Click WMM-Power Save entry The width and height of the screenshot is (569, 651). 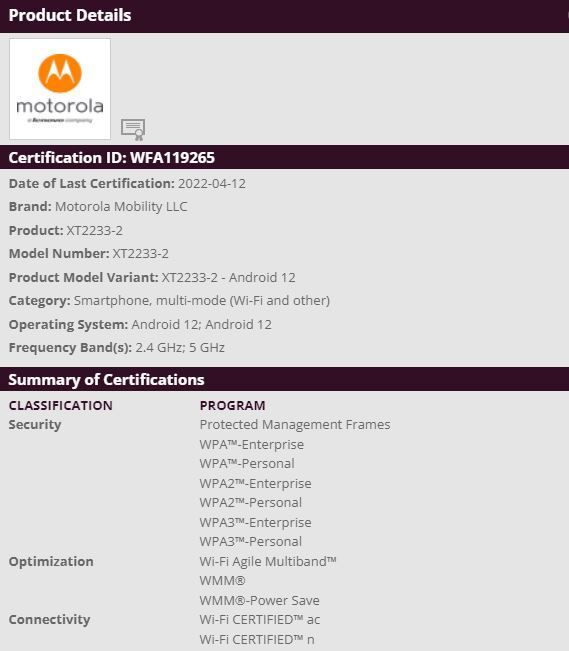click(x=260, y=600)
